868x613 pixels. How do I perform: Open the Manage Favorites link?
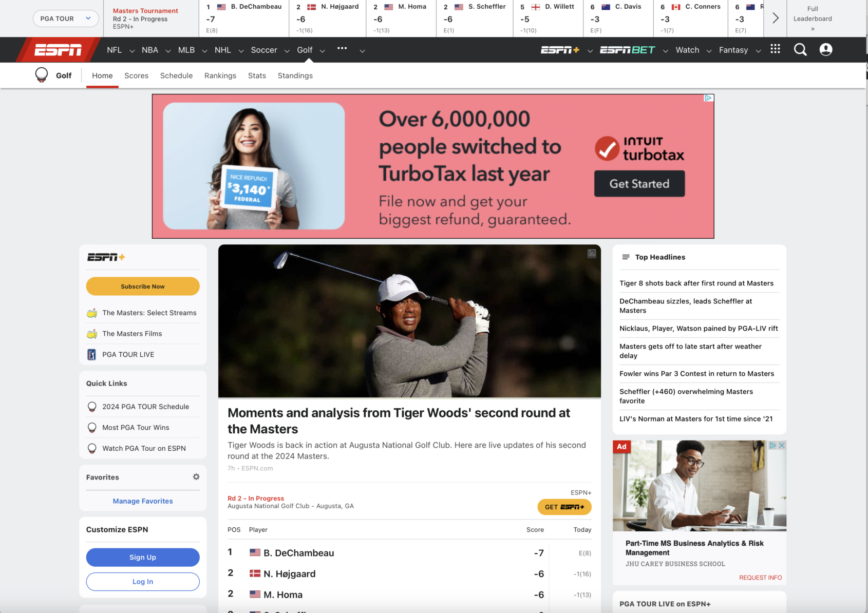pyautogui.click(x=143, y=501)
